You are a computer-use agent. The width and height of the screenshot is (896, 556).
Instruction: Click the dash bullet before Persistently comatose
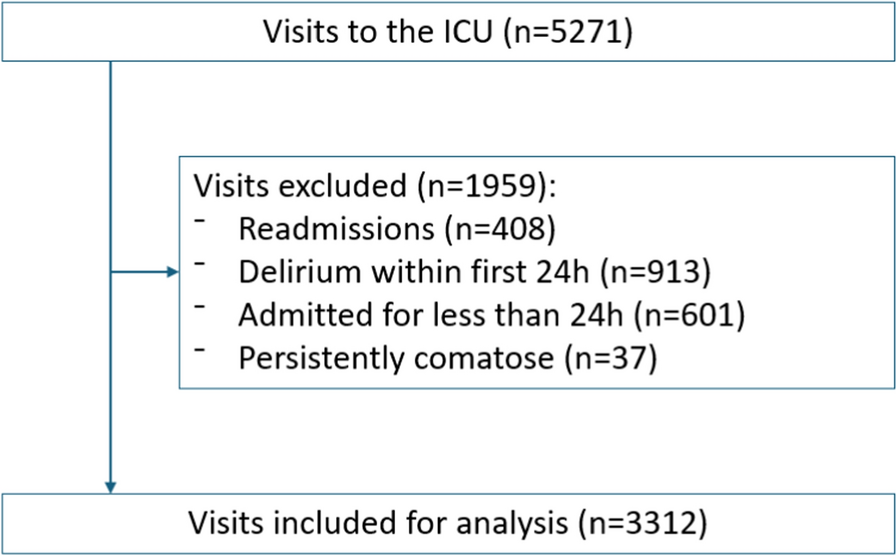(201, 349)
